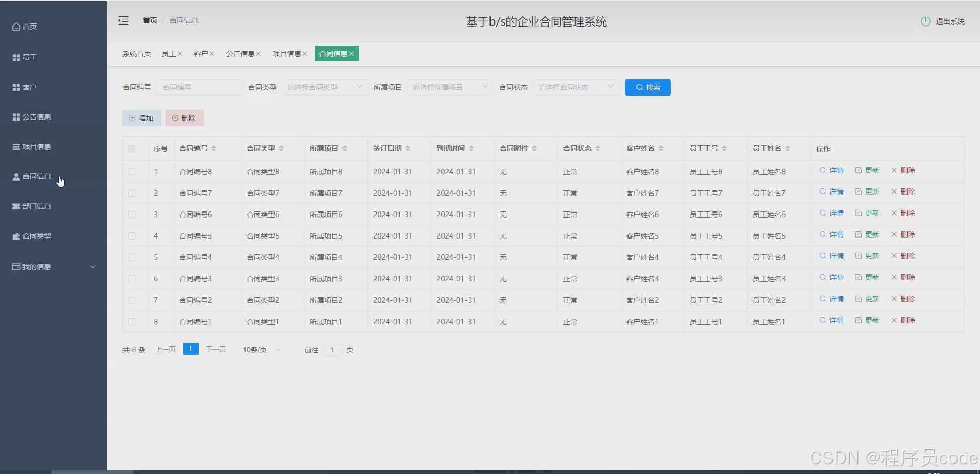Select the 员工 employee sidebar icon
This screenshot has width=980, height=474.
click(x=15, y=57)
